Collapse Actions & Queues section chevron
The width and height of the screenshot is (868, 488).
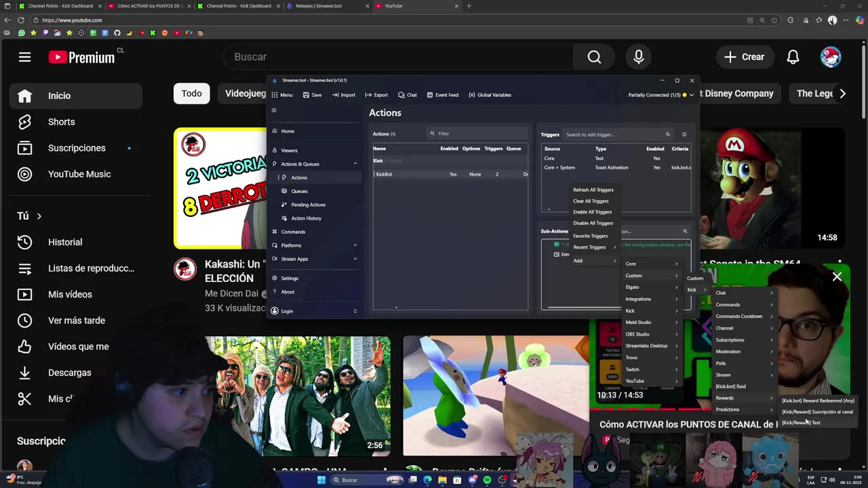click(355, 164)
